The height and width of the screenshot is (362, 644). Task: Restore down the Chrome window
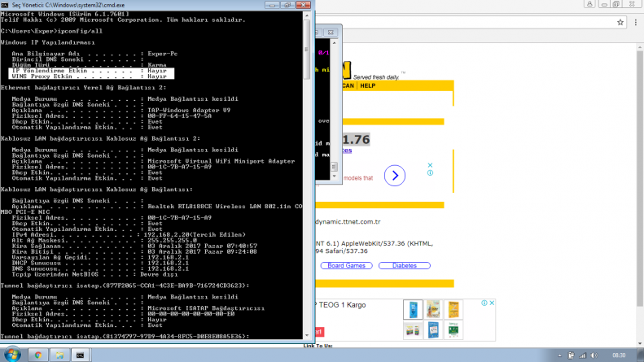(x=616, y=4)
